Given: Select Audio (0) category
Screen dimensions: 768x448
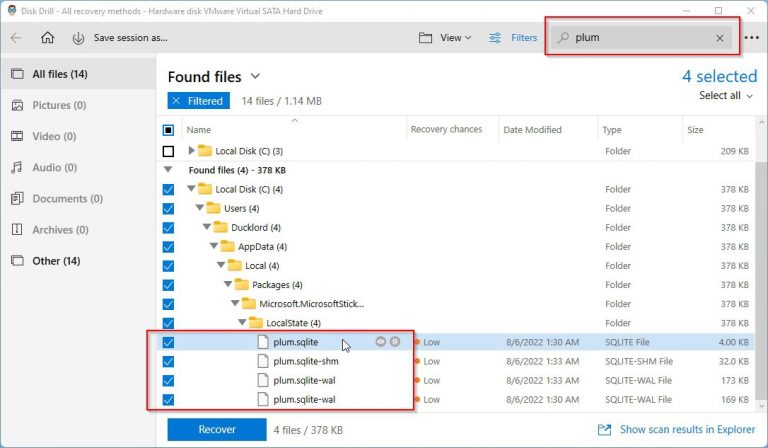Looking at the screenshot, I should click(78, 167).
